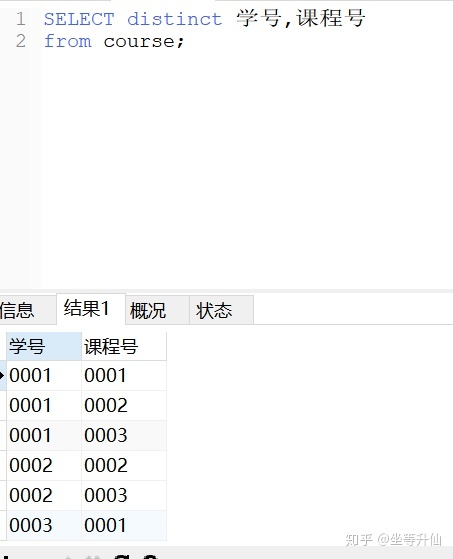The width and height of the screenshot is (453, 559).
Task: Select 学号 cell in row 0001, 0001
Action: pos(44,375)
